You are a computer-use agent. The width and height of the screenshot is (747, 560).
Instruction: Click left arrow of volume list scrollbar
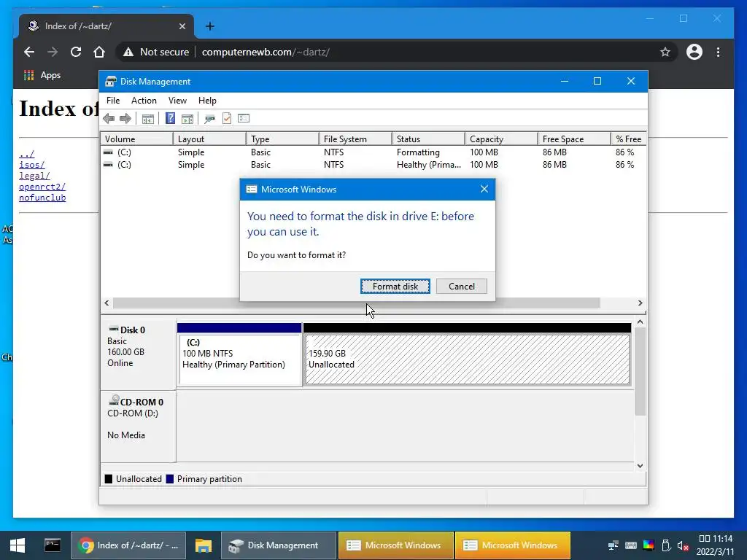(x=107, y=303)
